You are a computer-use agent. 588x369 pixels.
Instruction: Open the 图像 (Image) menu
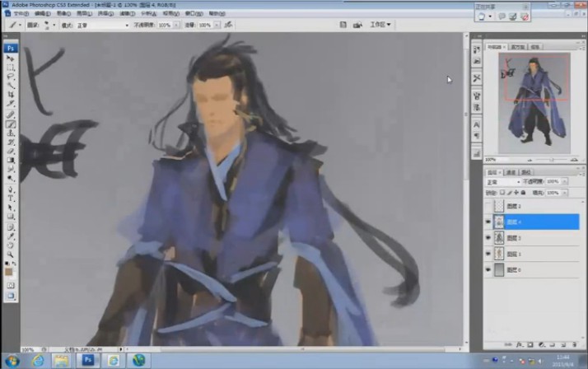pyautogui.click(x=63, y=13)
